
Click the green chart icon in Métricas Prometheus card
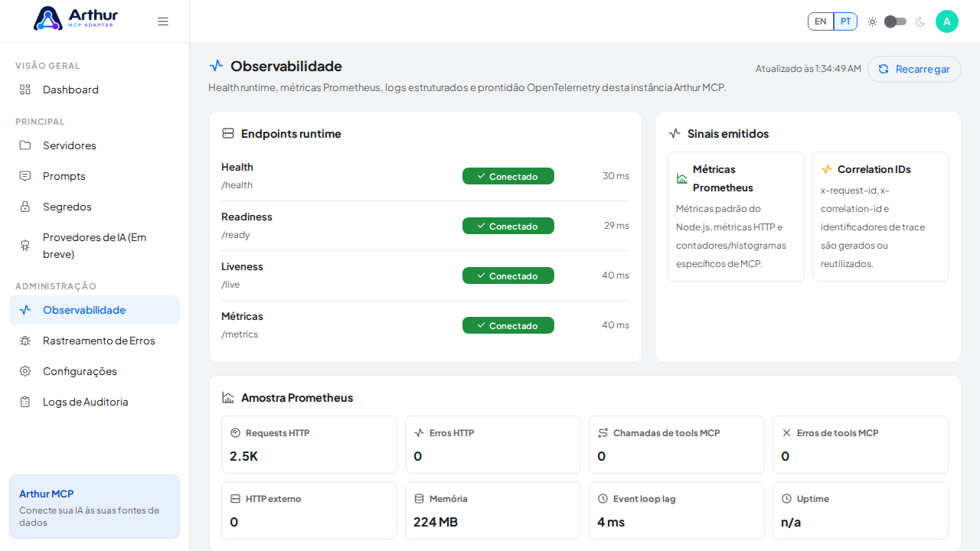682,178
